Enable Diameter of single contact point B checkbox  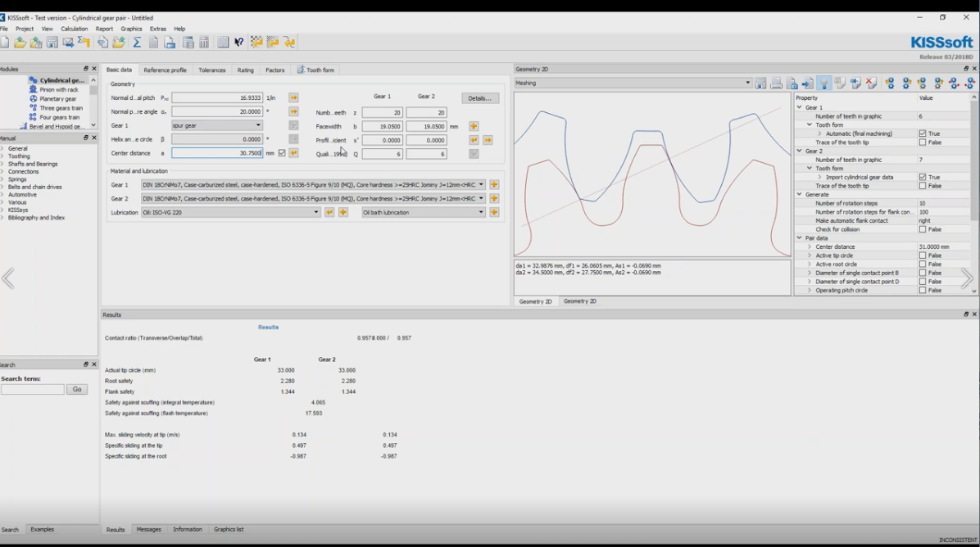[x=923, y=273]
